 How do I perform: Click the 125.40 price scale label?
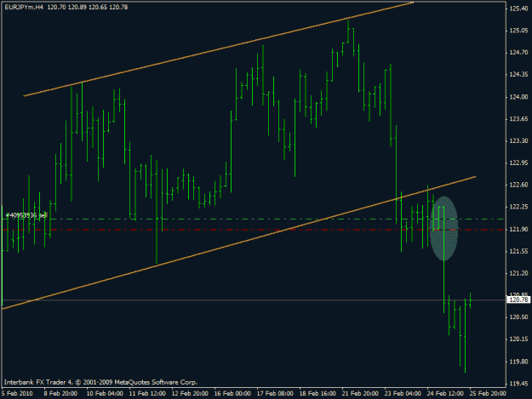click(518, 9)
